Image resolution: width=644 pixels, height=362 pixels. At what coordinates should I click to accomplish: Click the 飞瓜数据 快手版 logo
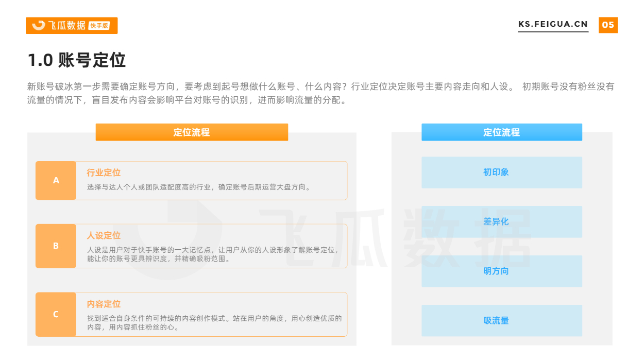point(72,26)
